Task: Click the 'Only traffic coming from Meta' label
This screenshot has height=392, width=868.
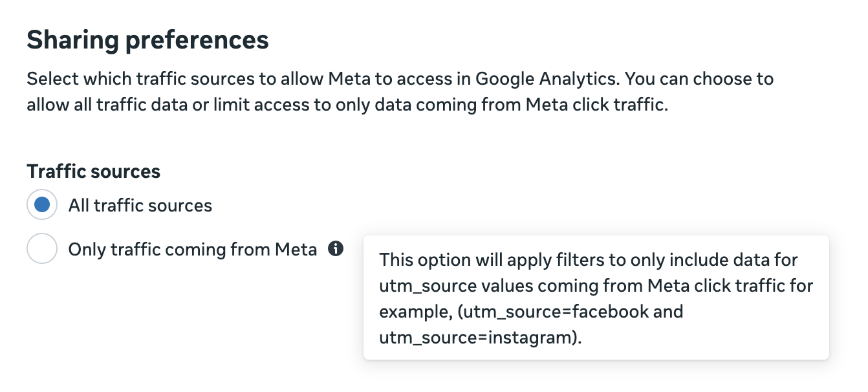Action: (193, 249)
